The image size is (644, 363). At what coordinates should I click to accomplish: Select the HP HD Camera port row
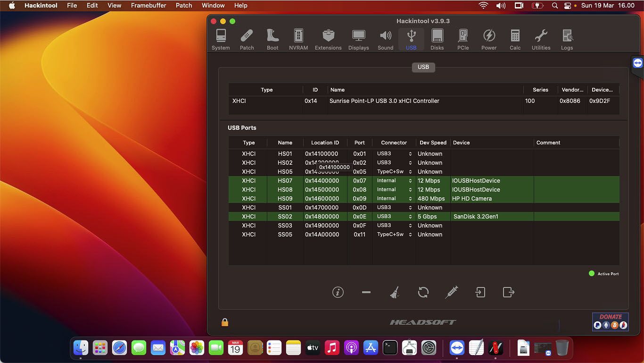click(x=471, y=199)
